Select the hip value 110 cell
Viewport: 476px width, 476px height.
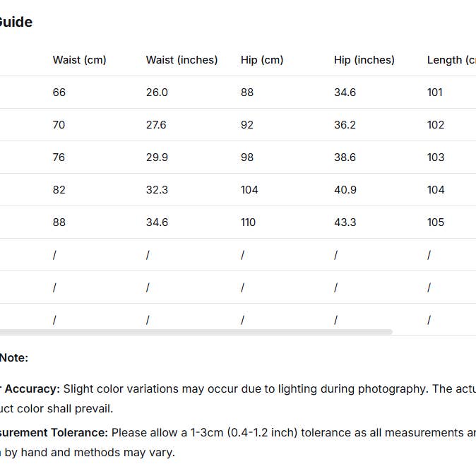click(x=248, y=222)
